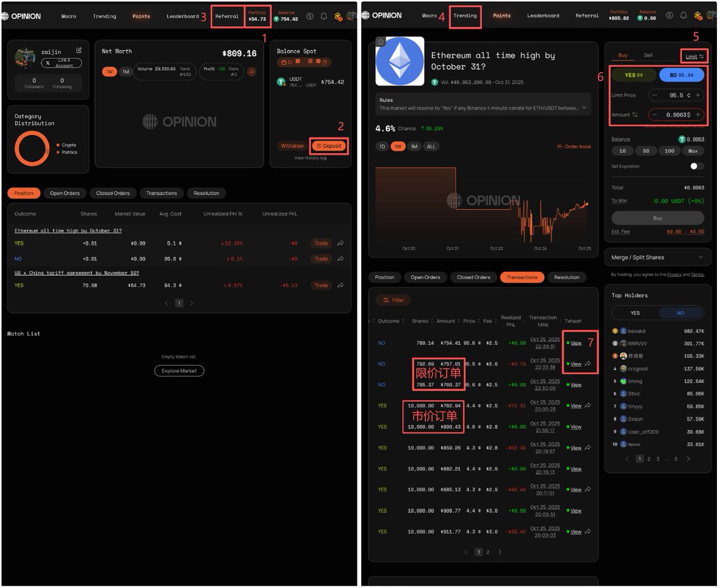Decrease Limit Price with minus
720x588 pixels.
pyautogui.click(x=655, y=95)
